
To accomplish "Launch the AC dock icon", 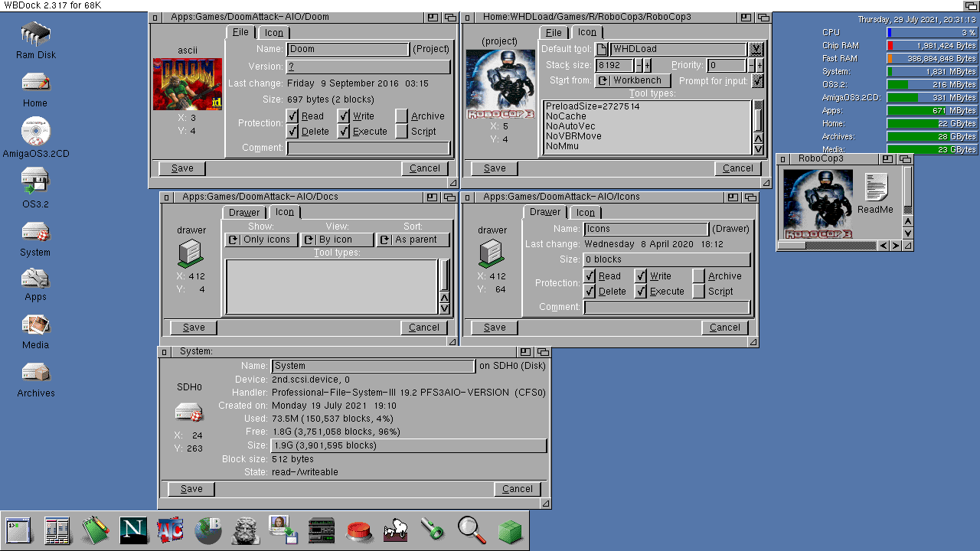I will [170, 530].
